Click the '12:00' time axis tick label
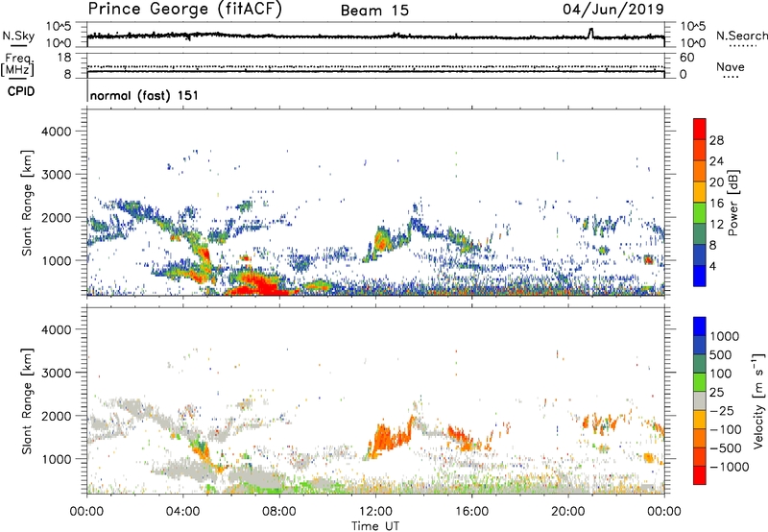Screen dimensions: 768x532 (x=375, y=512)
